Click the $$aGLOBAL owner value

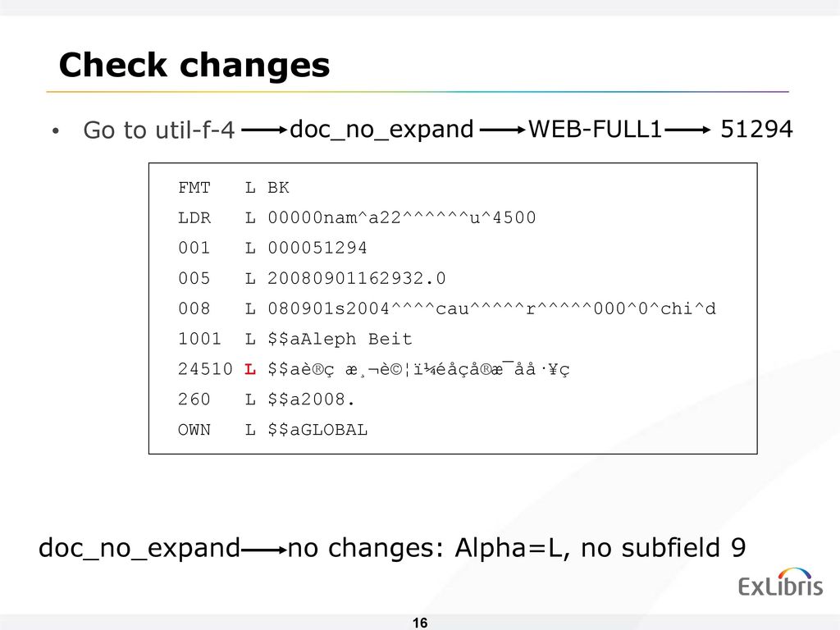(x=317, y=430)
